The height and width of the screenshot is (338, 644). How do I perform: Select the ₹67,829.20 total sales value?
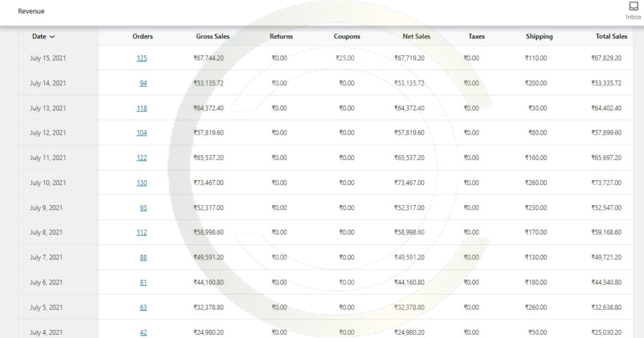click(606, 58)
